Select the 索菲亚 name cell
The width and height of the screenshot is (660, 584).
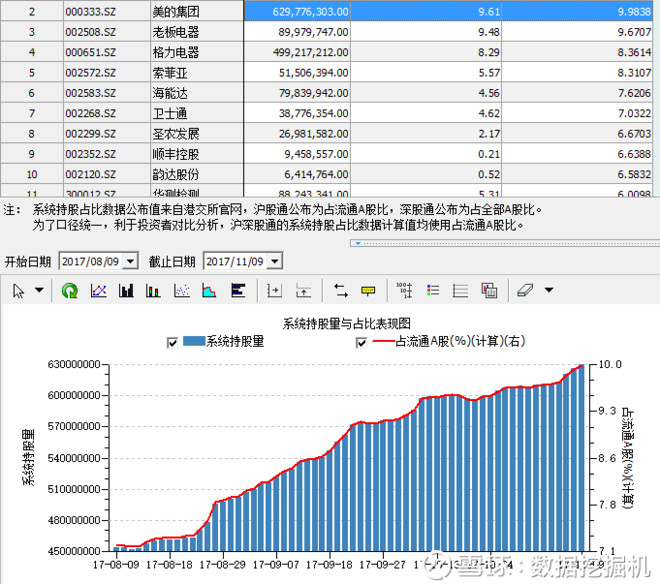(197, 72)
